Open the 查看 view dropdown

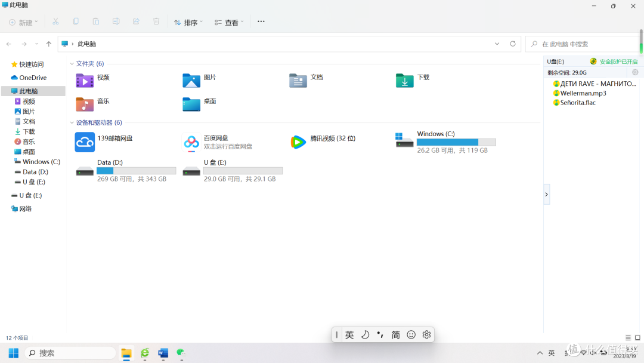click(229, 22)
